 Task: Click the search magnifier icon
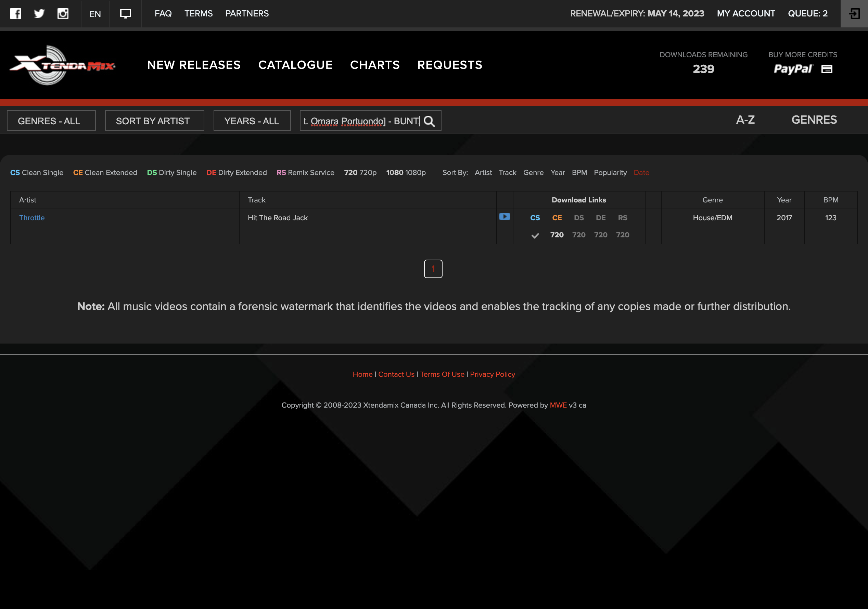pos(429,121)
